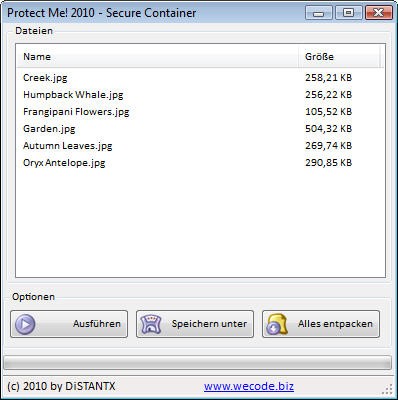This screenshot has height=400, width=398.
Task: Click the 105,52 KB size cell
Action: (x=328, y=112)
